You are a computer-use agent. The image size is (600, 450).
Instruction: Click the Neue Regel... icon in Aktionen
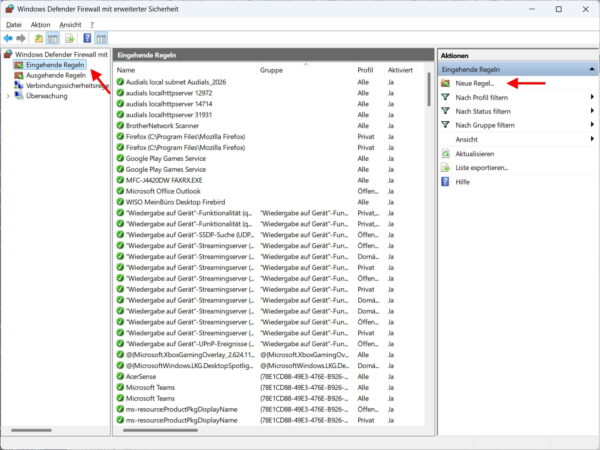(445, 83)
